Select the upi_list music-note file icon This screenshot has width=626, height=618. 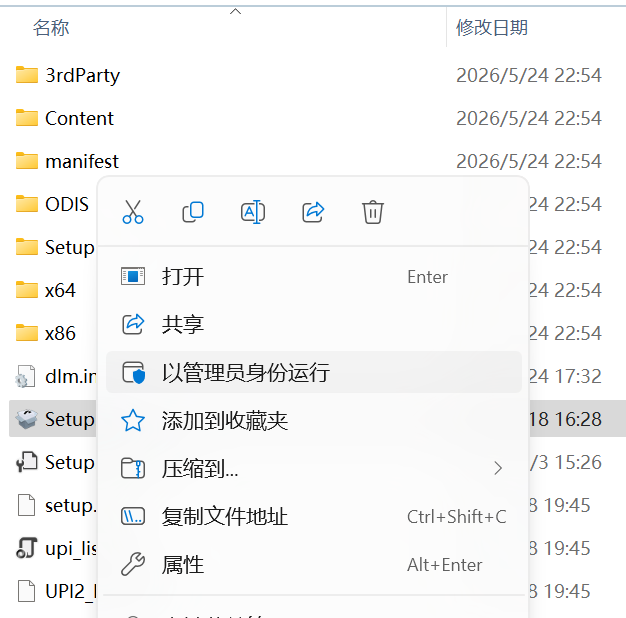(27, 548)
